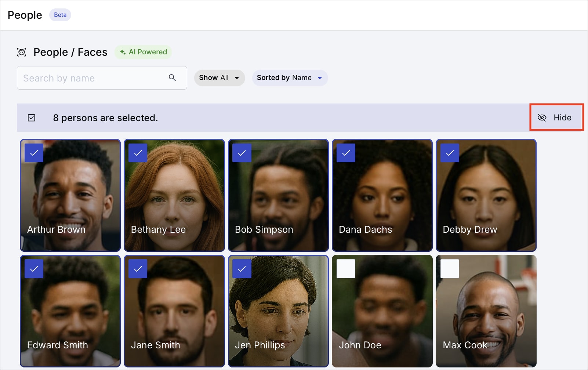The height and width of the screenshot is (370, 588).
Task: Click the Beta badge next to People
Action: coord(60,15)
